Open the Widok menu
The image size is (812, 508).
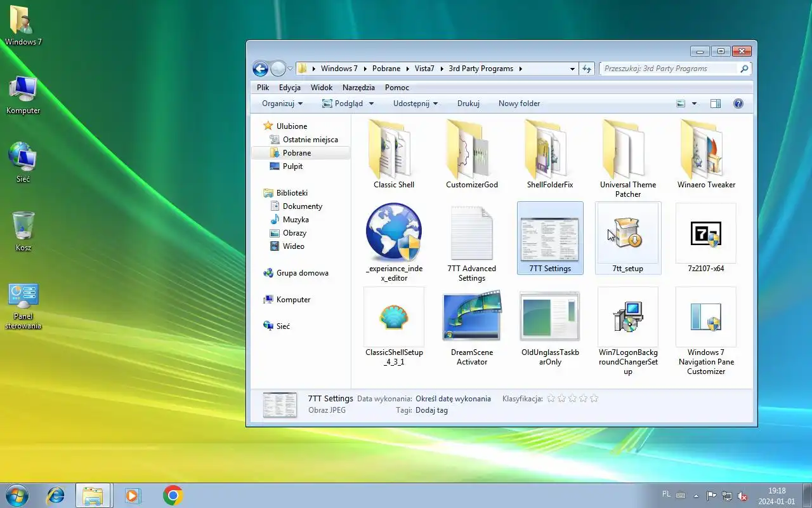(322, 88)
